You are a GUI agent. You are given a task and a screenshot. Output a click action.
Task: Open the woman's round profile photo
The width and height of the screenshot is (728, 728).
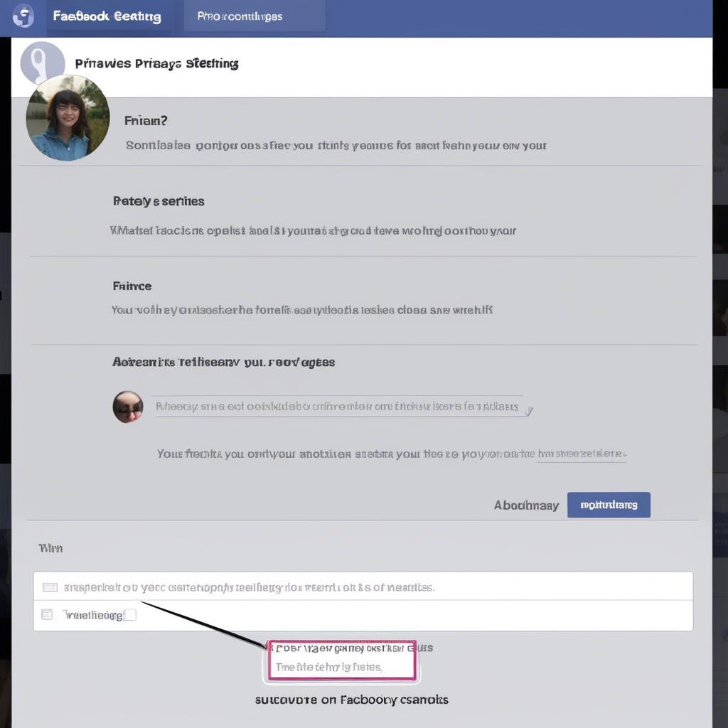68,118
